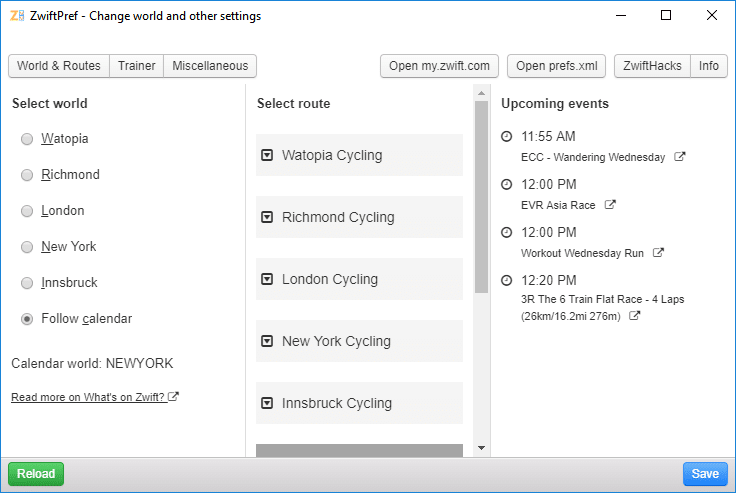Open external link icon for ECC Wandering Wednesday
The height and width of the screenshot is (493, 736).
(680, 156)
